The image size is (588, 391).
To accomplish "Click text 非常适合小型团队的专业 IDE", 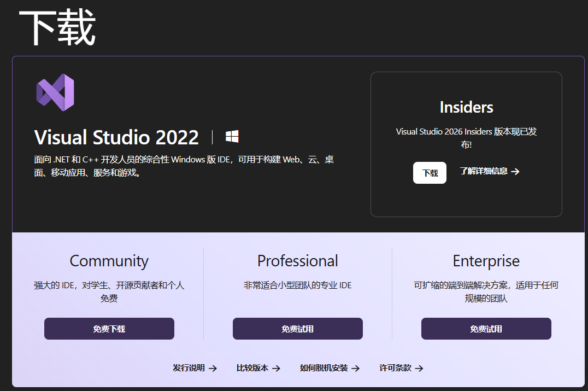I will point(298,285).
